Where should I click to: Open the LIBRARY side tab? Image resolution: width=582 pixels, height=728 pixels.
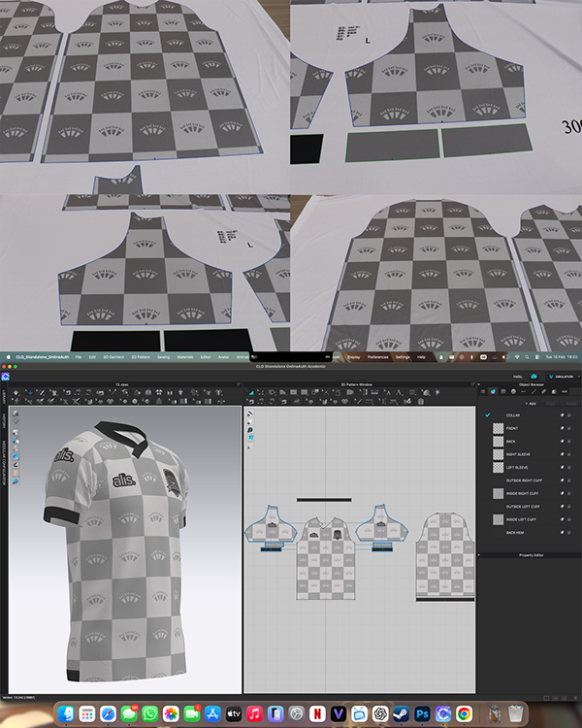coord(4,396)
